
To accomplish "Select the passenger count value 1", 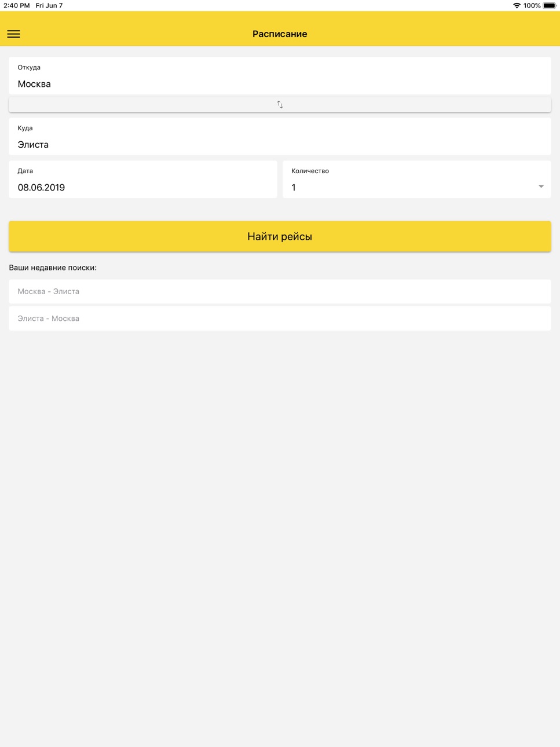I will [294, 188].
